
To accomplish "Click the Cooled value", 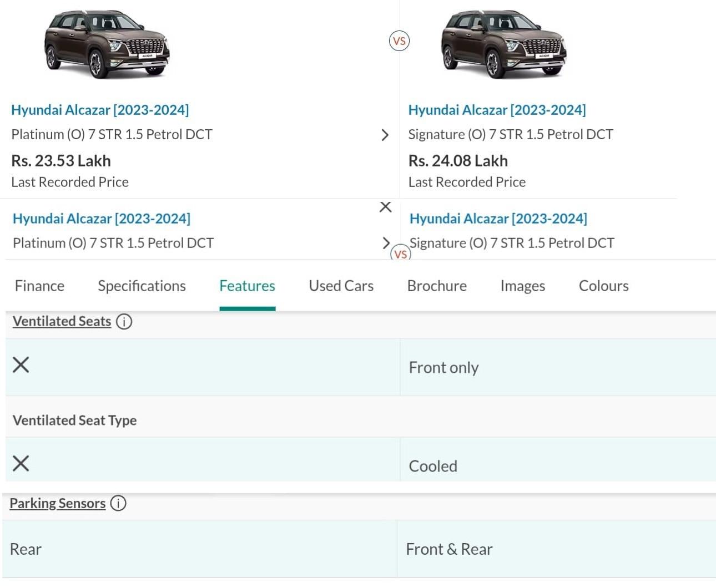I will [x=433, y=466].
